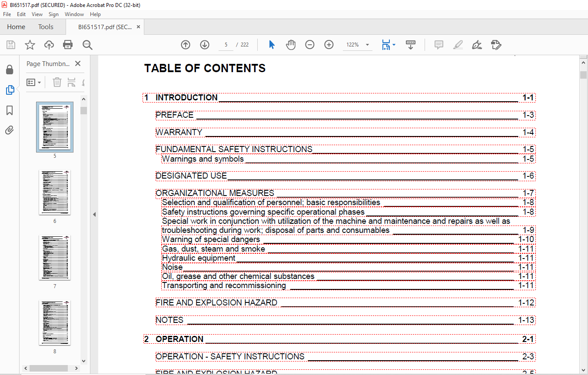Zoom out with minus icon
Viewport: 588px width, 375px height.
[310, 45]
